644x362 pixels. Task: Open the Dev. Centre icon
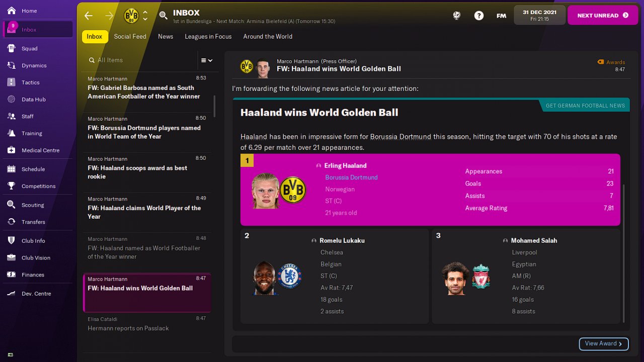coord(11,294)
